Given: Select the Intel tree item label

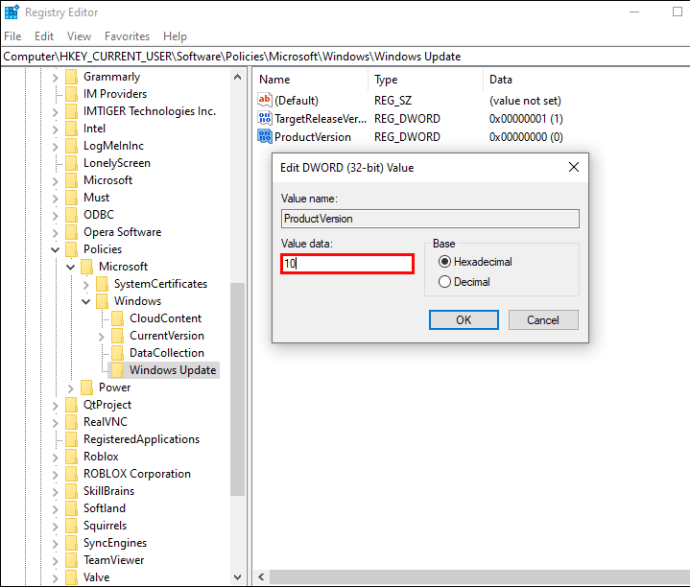Looking at the screenshot, I should 94,128.
